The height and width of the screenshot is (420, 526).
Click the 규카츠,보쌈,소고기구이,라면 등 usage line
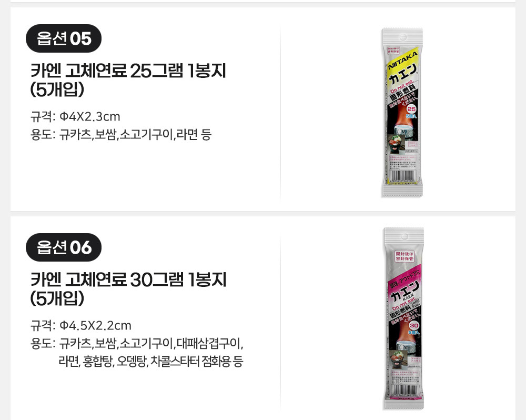[121, 134]
